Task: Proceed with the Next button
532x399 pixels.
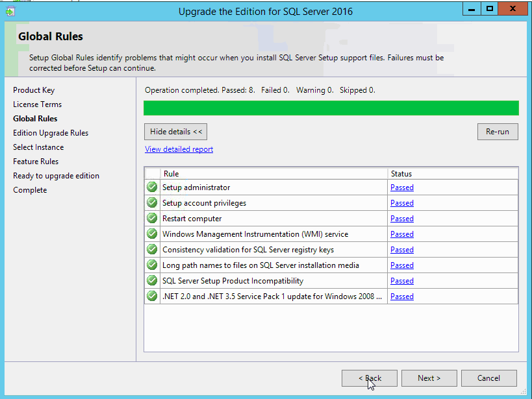Action: (429, 378)
